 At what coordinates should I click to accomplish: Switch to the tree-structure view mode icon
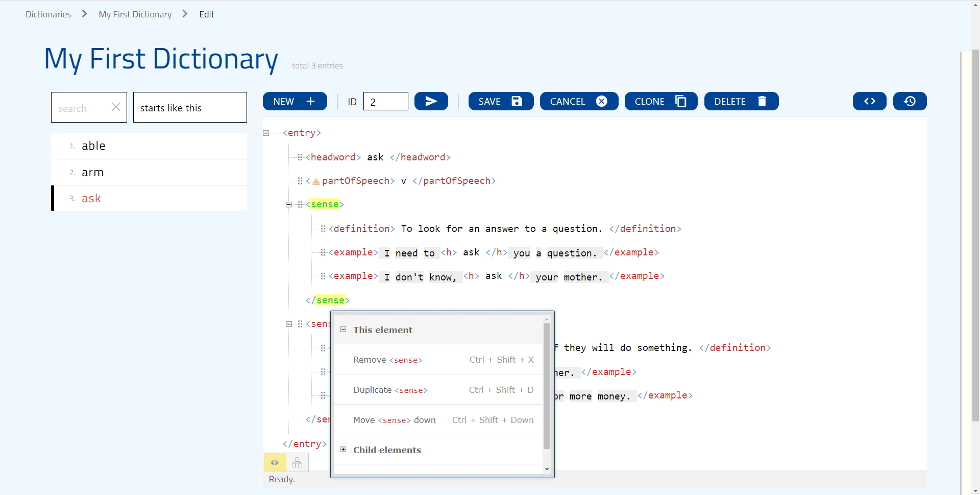297,463
